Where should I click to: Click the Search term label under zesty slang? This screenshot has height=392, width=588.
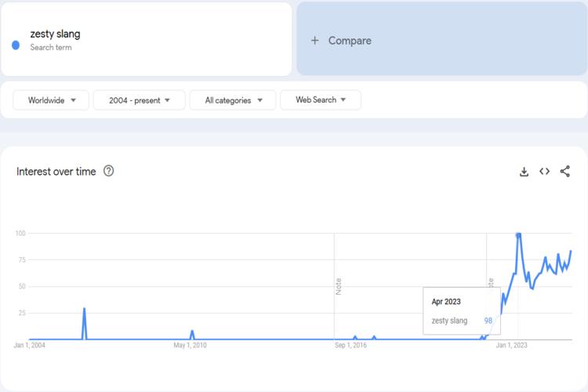pyautogui.click(x=51, y=48)
